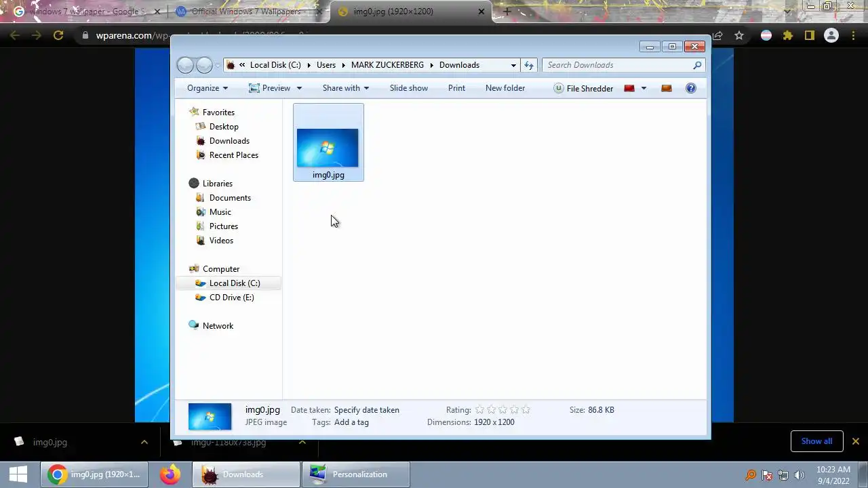Open Downloads under Favorites

(229, 141)
